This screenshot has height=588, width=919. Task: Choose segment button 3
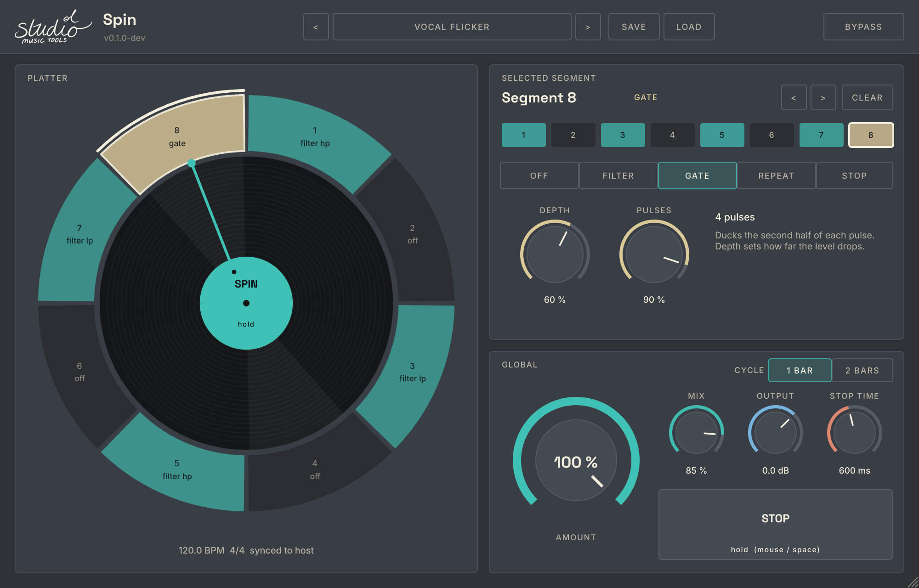coord(623,135)
